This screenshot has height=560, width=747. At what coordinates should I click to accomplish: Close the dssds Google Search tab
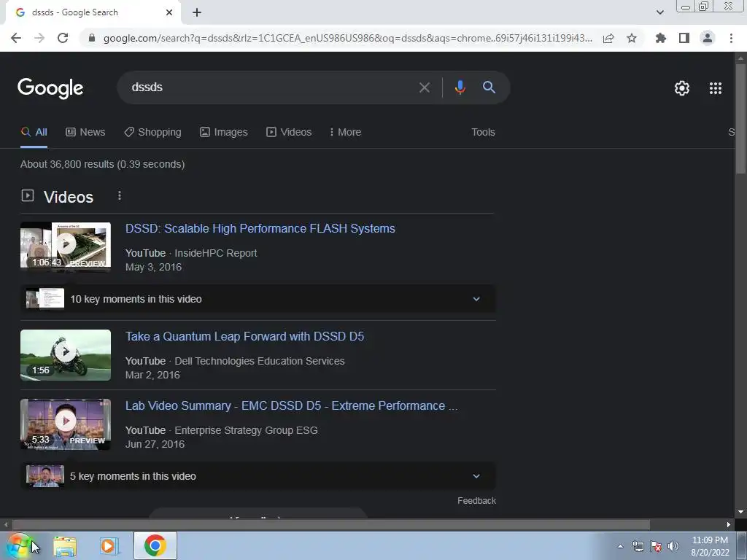169,12
